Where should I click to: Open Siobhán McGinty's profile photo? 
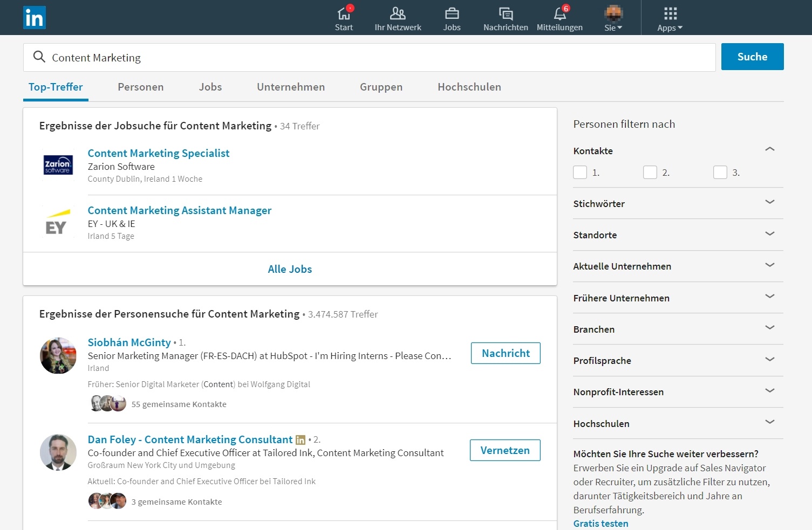[x=58, y=355]
